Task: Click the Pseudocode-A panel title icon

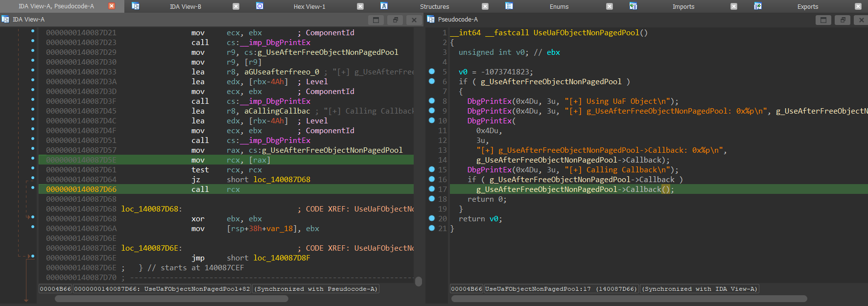Action: 431,20
